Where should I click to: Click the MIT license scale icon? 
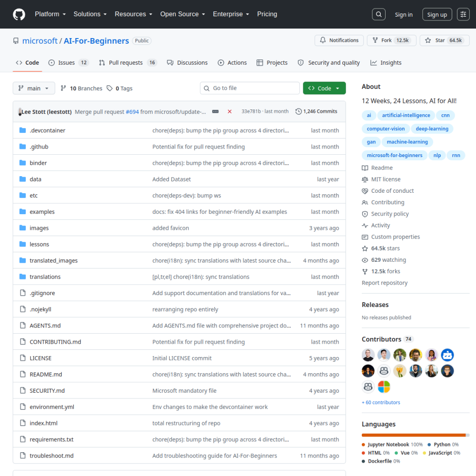[365, 179]
